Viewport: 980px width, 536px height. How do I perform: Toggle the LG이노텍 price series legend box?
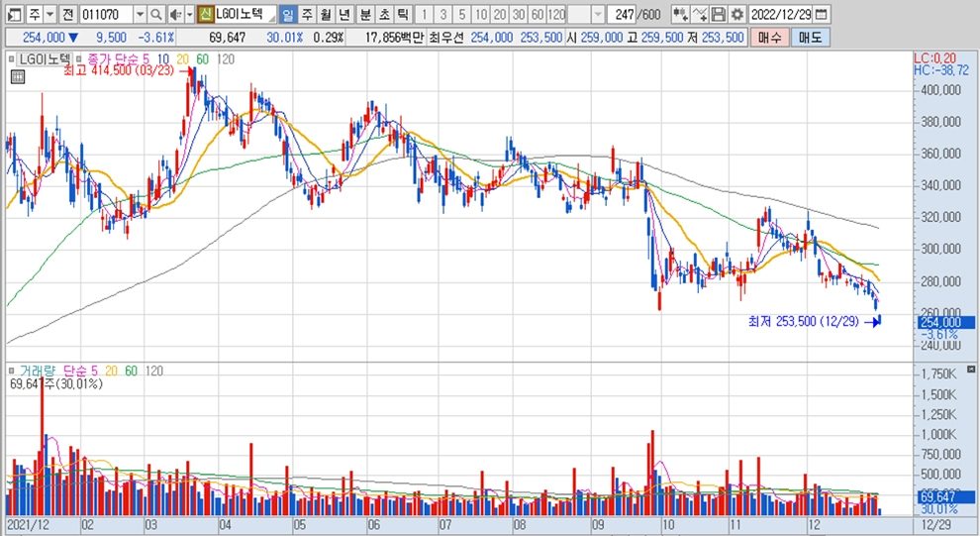pyautogui.click(x=13, y=59)
